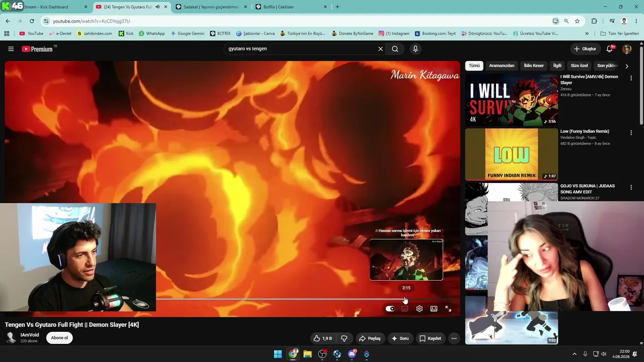The image size is (644, 362).
Task: Select the İblis Keser filter chip
Action: click(x=534, y=66)
